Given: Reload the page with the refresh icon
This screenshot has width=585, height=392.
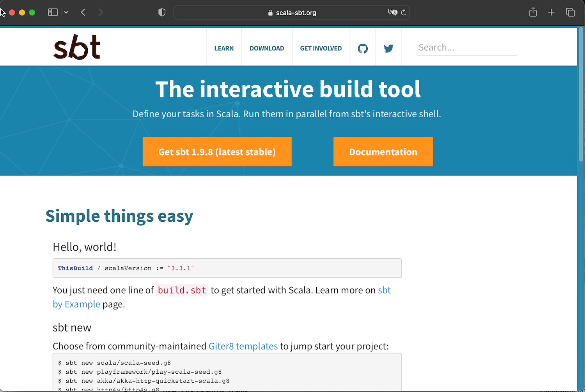Looking at the screenshot, I should (x=404, y=12).
